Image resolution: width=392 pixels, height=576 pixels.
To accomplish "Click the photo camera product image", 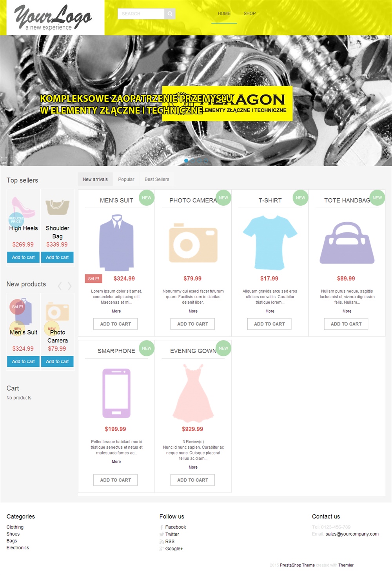I will [x=193, y=243].
